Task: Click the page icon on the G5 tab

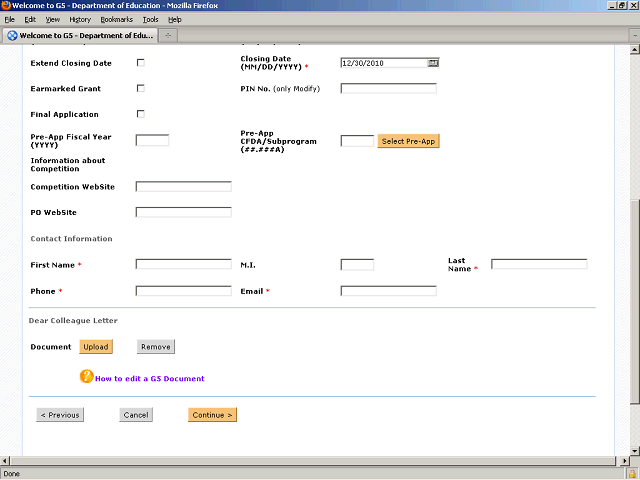Action: [x=12, y=36]
